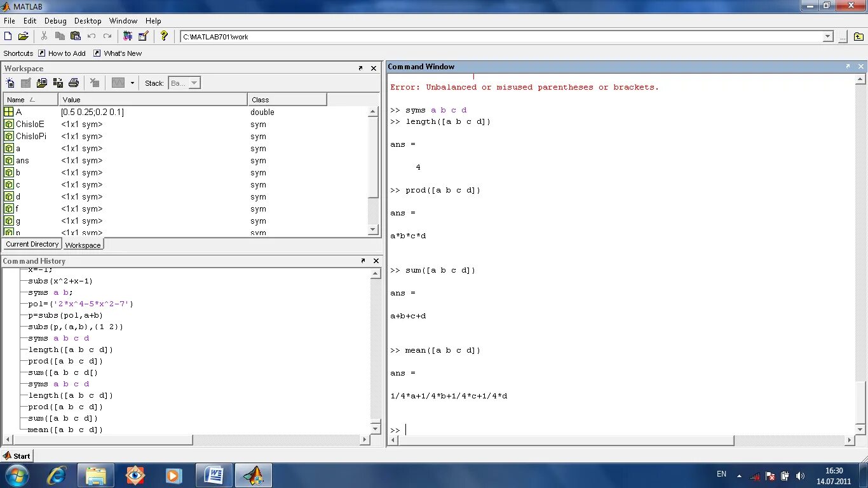Screen dimensions: 868x488
Task: Click the current directory path field
Action: [501, 37]
